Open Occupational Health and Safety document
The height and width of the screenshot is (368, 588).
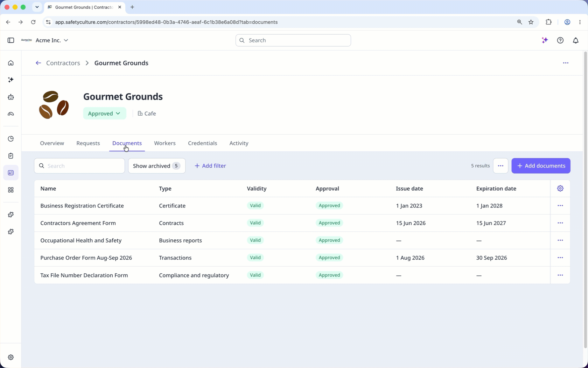(x=81, y=240)
